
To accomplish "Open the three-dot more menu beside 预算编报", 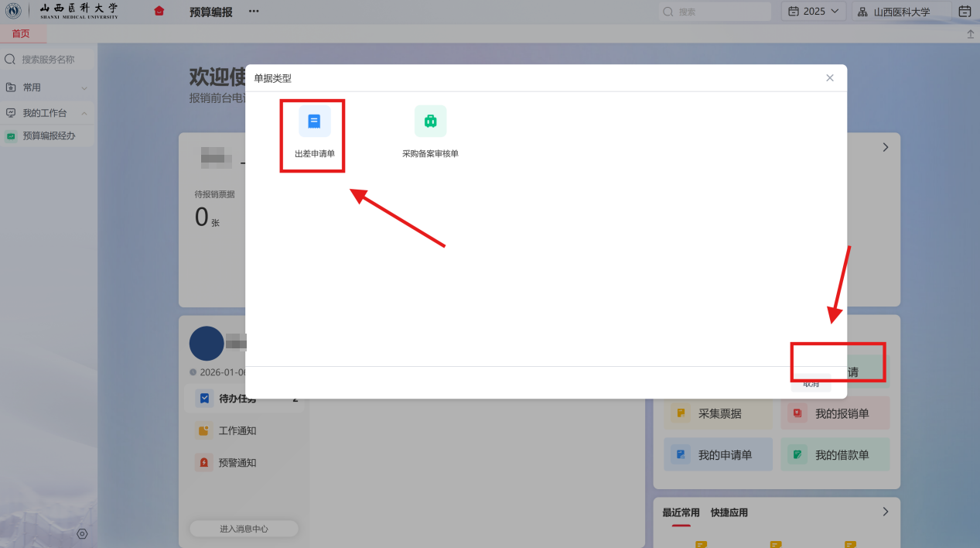I will tap(254, 12).
